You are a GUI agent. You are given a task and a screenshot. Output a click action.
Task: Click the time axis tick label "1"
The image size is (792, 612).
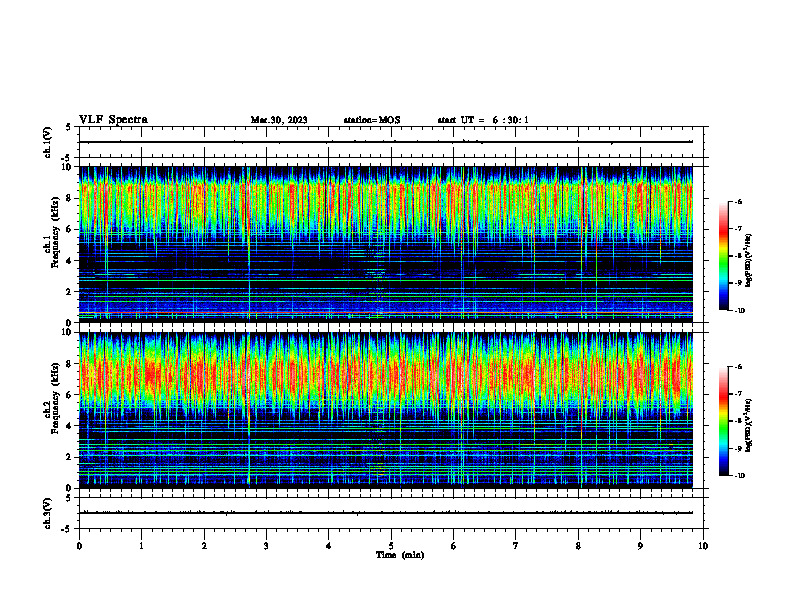tap(141, 546)
